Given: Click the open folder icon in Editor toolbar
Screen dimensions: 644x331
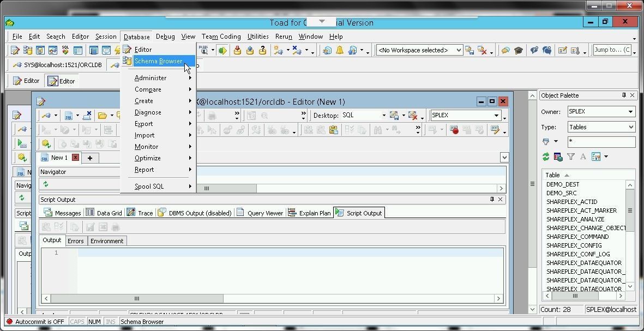Looking at the screenshot, I should (103, 116).
